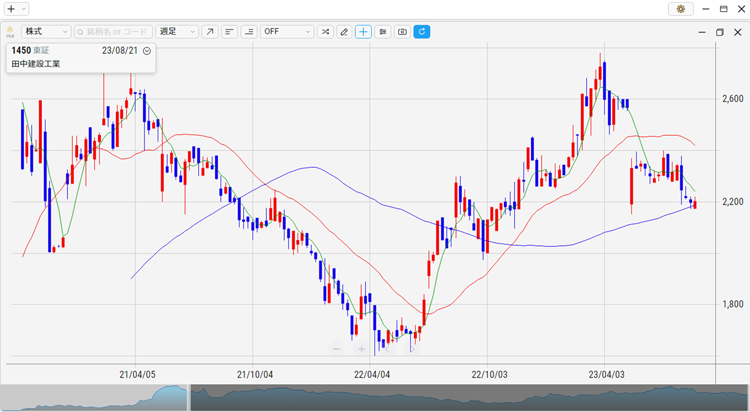Image resolution: width=750 pixels, height=412 pixels.
Task: Restore the inner chart panel window
Action: pos(719,32)
